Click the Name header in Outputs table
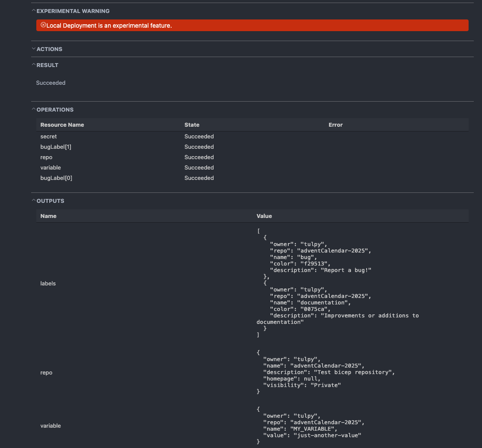Screen dimensions: 482x448 click(48, 216)
